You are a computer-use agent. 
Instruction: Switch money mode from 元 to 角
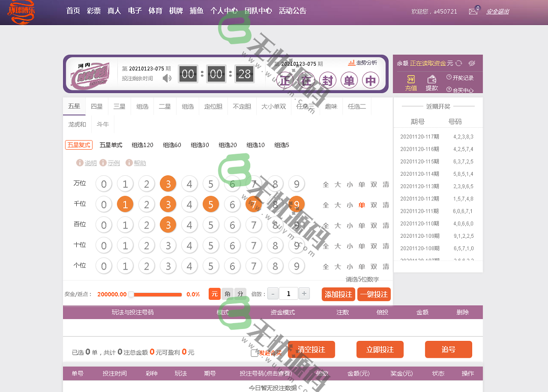click(227, 294)
